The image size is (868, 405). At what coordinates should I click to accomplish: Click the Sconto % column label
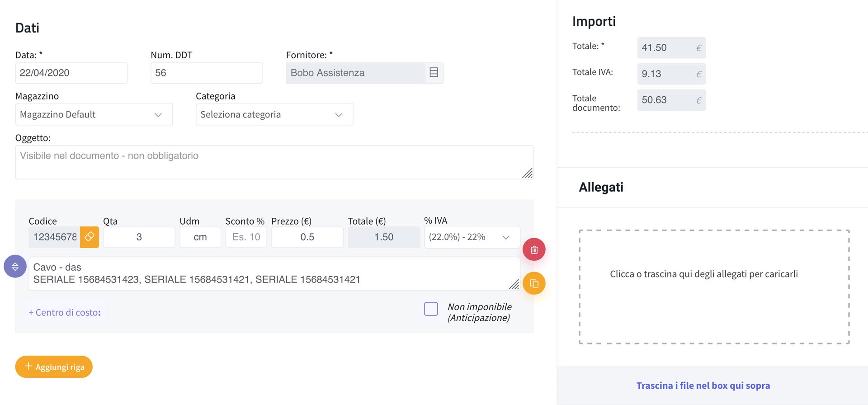[245, 221]
